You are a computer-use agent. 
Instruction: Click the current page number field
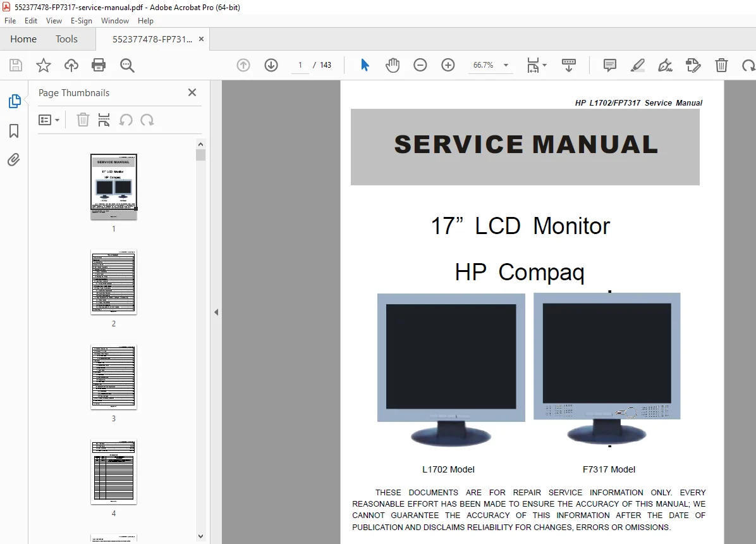300,65
